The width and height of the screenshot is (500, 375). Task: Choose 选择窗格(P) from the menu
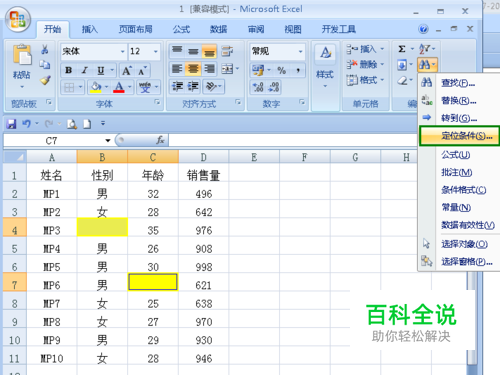(x=459, y=262)
